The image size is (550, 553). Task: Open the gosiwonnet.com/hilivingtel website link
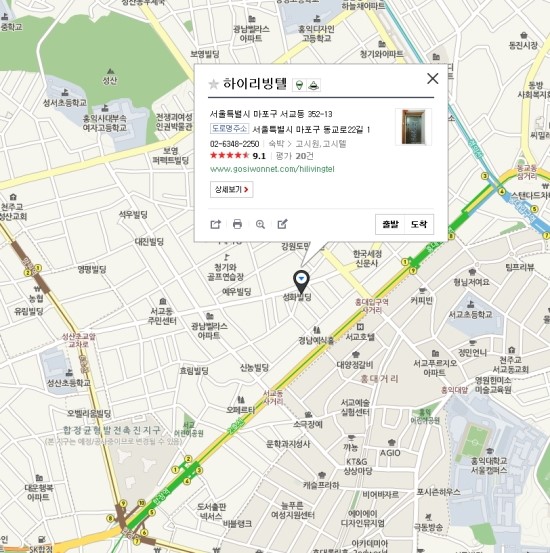point(272,169)
